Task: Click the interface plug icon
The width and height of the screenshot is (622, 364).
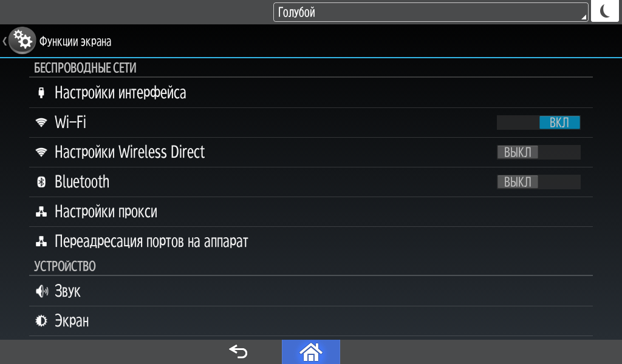Action: pyautogui.click(x=41, y=93)
